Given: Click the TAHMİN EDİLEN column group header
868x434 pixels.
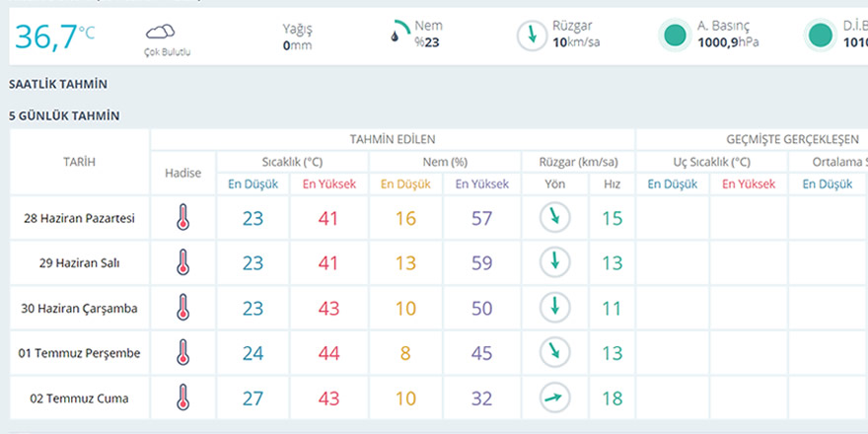Looking at the screenshot, I should 392,139.
